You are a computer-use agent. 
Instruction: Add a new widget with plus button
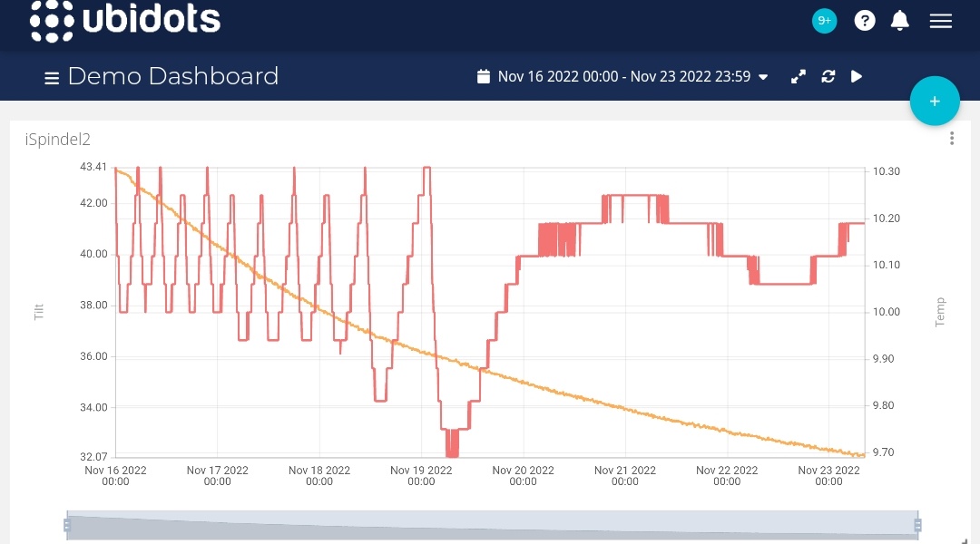934,102
